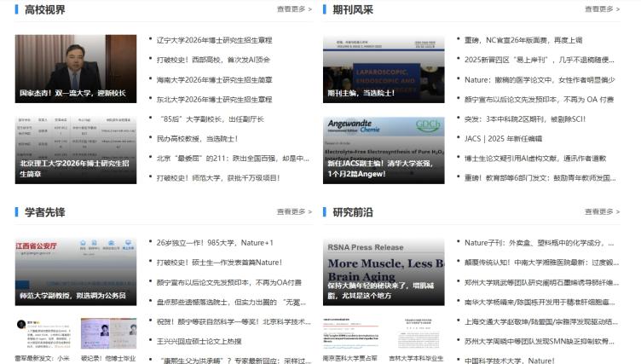Open the 国家杰青 双一流大学迎新校长 thumbnail

75,69
